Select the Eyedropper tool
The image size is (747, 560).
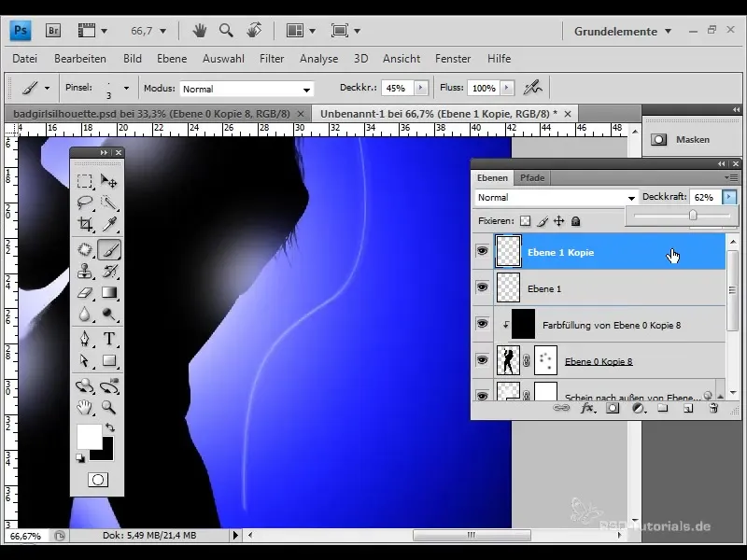[x=109, y=223]
